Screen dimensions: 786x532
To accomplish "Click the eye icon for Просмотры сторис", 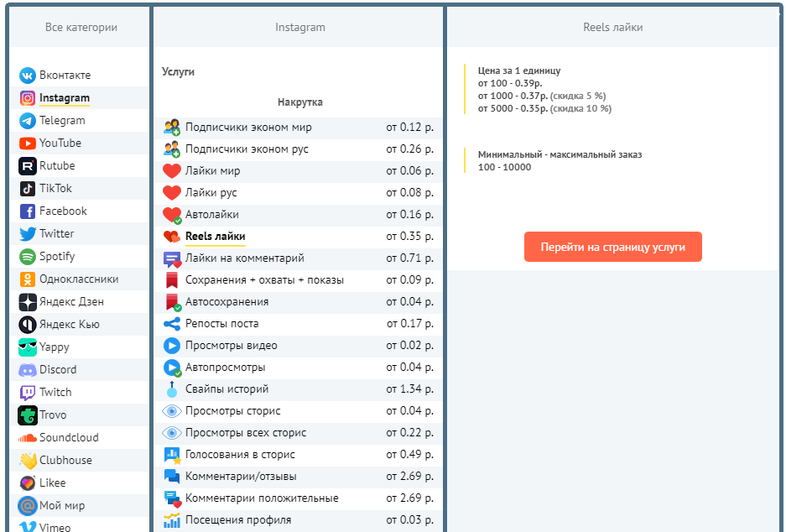I will (x=172, y=411).
